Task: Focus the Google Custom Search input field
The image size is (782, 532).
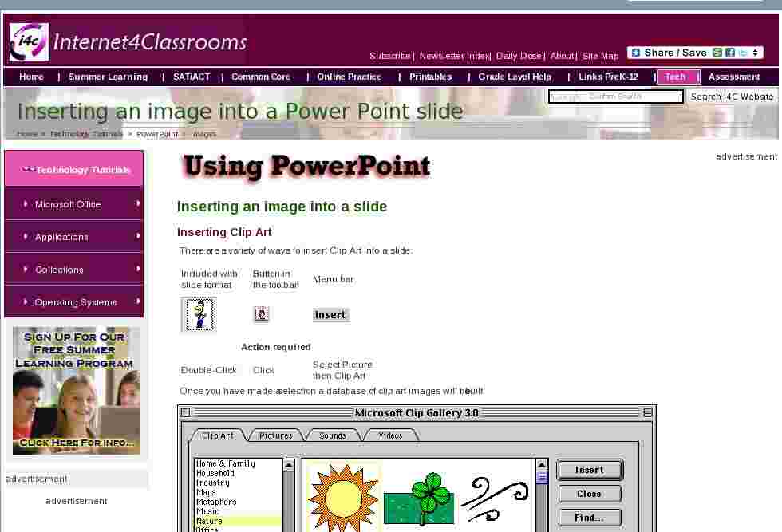Action: 615,97
